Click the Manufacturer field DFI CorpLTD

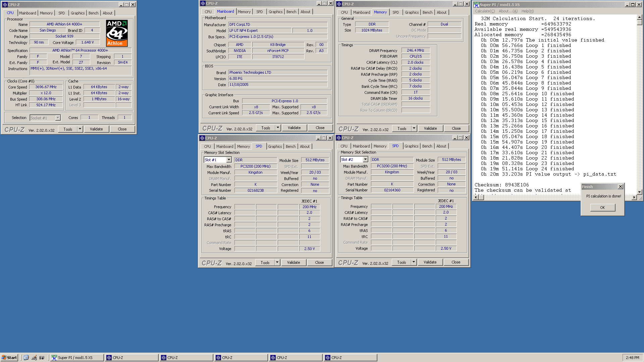tap(278, 24)
